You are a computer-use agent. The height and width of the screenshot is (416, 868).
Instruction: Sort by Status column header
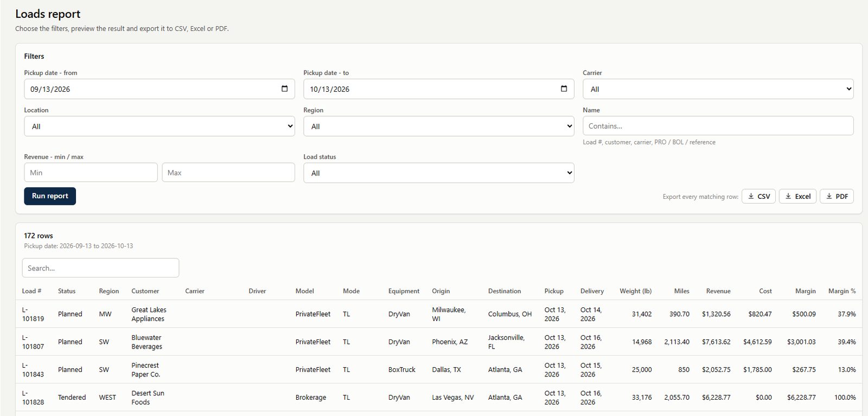(x=67, y=291)
